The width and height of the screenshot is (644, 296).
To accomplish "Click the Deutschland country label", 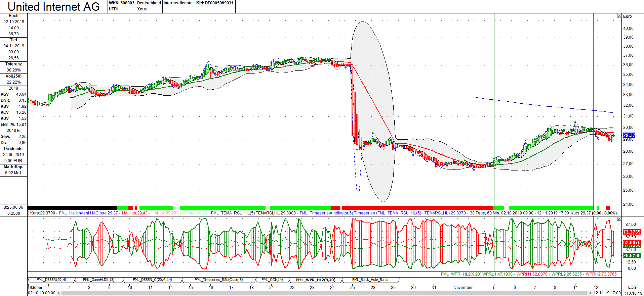I will [149, 3].
